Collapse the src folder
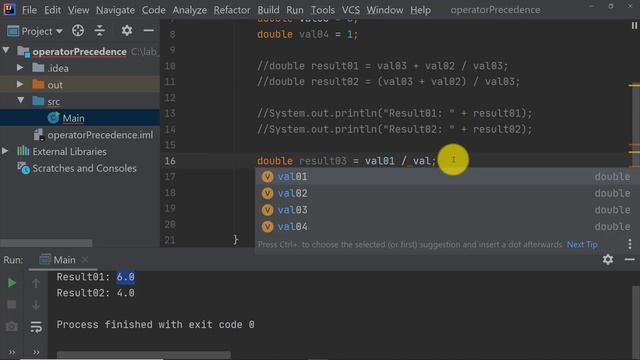Image resolution: width=640 pixels, height=360 pixels. (20, 100)
